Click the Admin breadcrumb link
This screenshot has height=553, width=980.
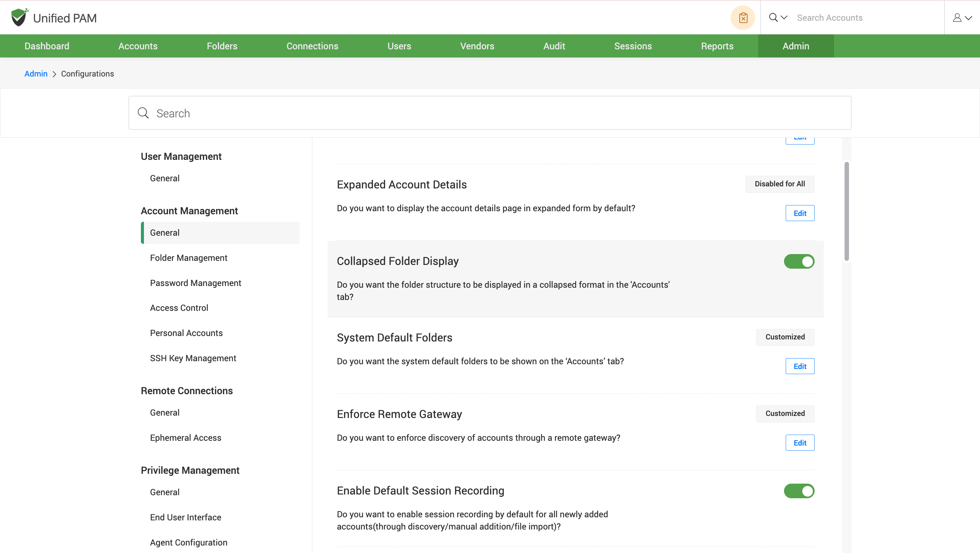pyautogui.click(x=36, y=74)
